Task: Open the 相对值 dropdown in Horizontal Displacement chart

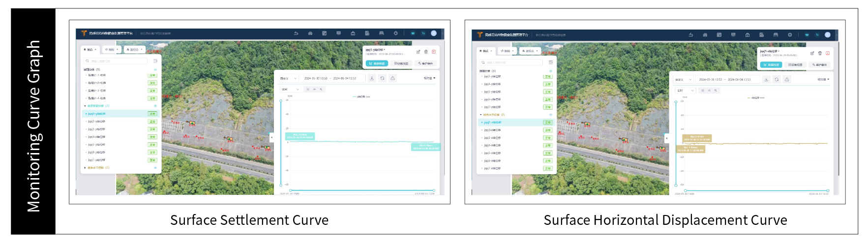Action: point(823,79)
